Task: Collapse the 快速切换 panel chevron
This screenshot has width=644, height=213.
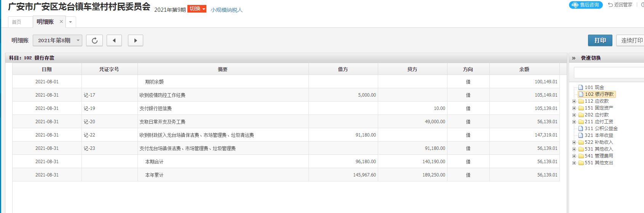Action: pos(574,58)
